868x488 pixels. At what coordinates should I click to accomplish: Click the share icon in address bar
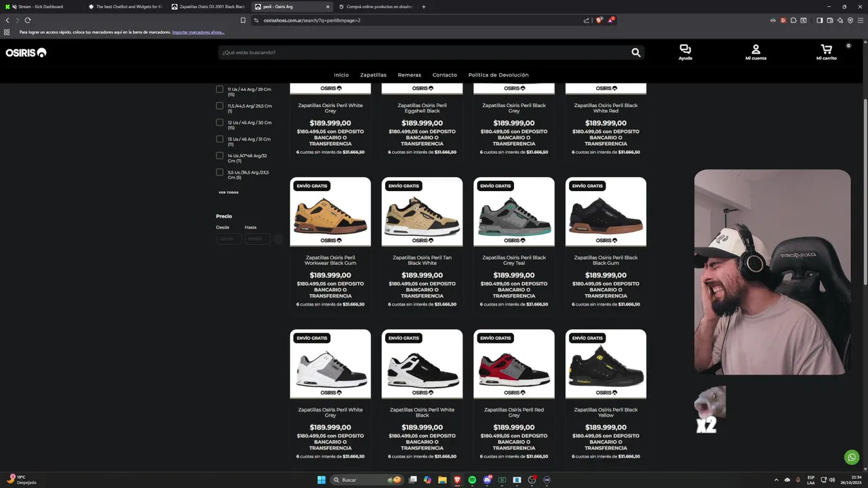[x=586, y=20]
